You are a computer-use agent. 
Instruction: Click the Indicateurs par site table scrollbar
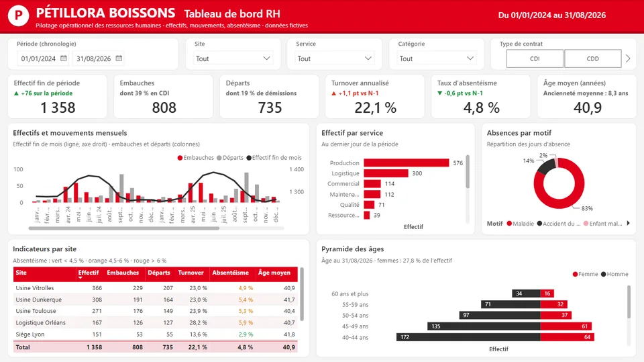point(302,294)
